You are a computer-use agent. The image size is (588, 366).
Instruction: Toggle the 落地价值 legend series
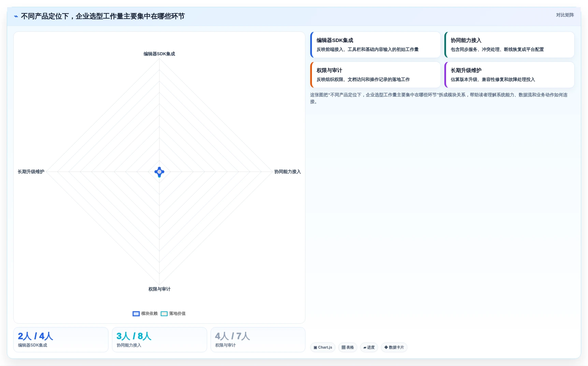point(173,313)
